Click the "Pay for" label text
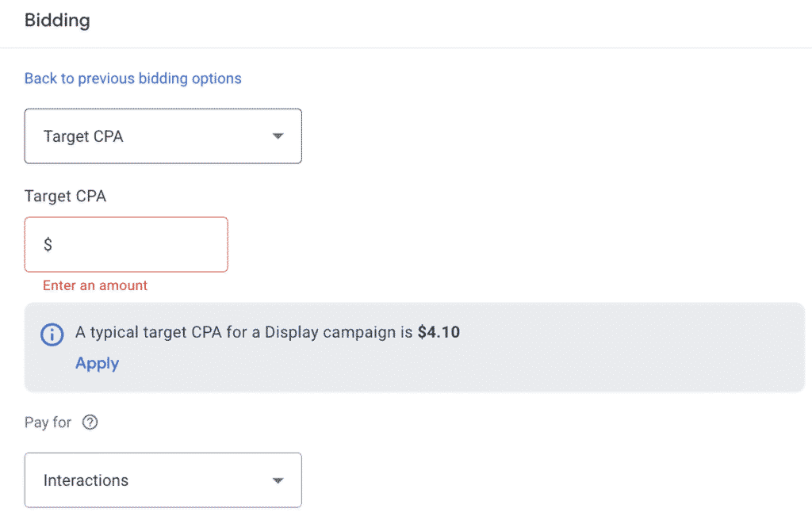Viewport: 812px width, 516px height. 48,422
